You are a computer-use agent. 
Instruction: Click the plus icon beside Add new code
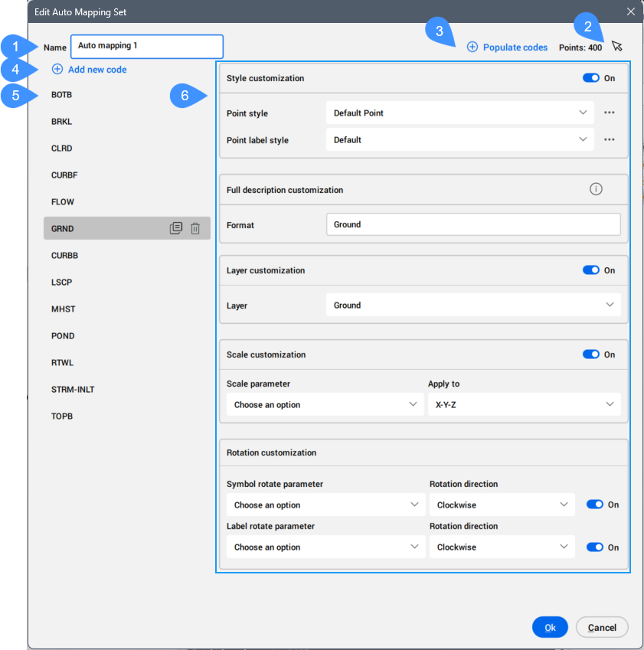click(57, 70)
